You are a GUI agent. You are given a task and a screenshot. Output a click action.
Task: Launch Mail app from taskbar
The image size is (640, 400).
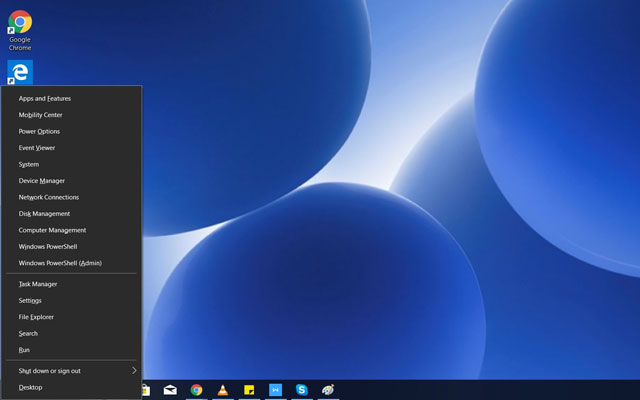171,390
